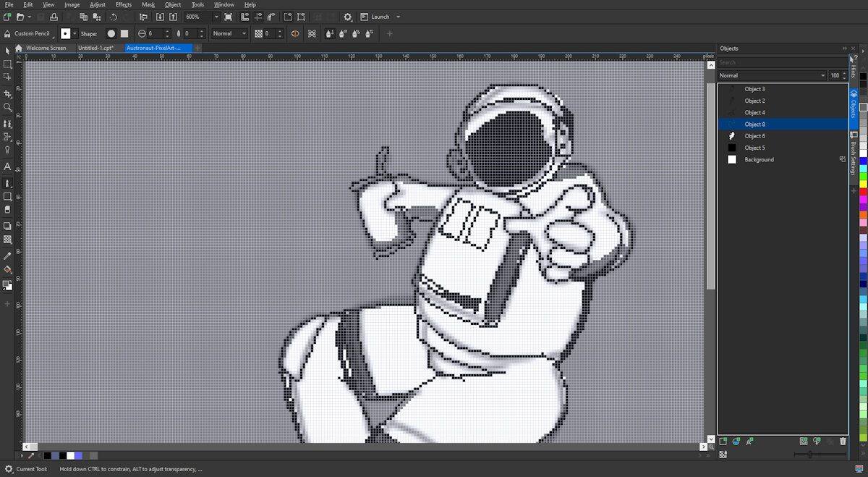Image resolution: width=868 pixels, height=477 pixels.
Task: Click the circular elliptical Shape option
Action: pos(110,33)
